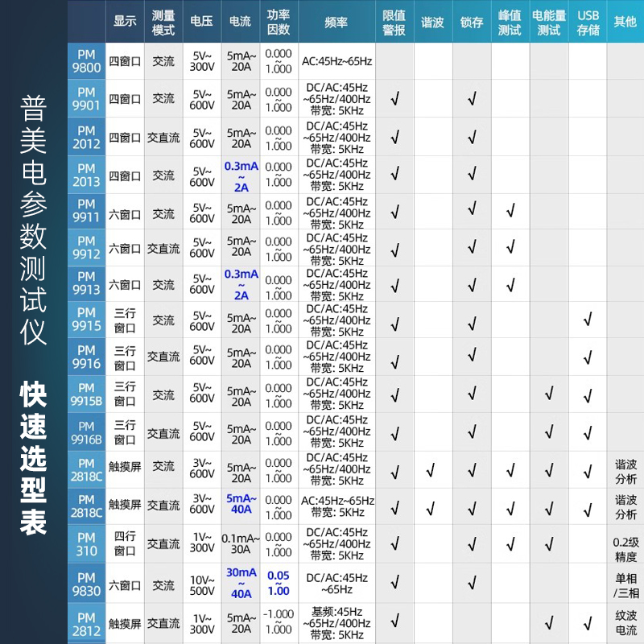Viewport: 644px width, 644px height.
Task: Click 交直流 mode in PM 2012 row
Action: [163, 138]
